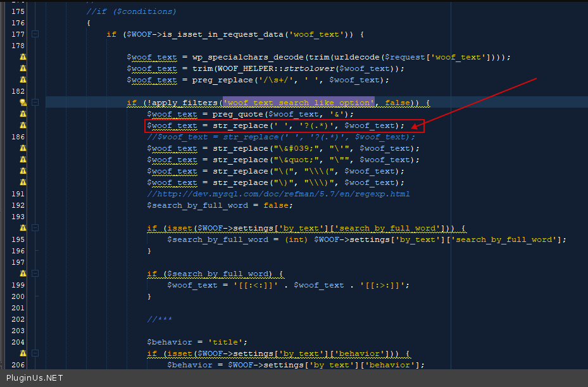Click the $search_by_full_word = false statement
This screenshot has width=588, height=387.
220,205
